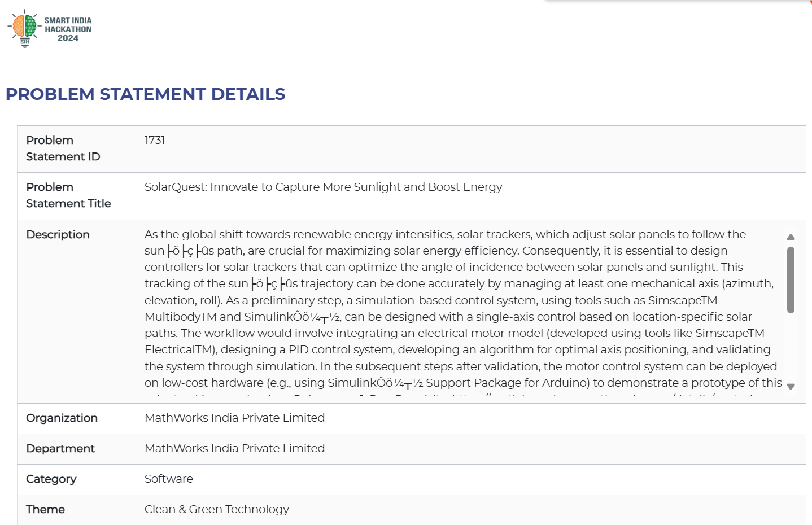Click the Description box scrollbar thumb
812x525 pixels.
[791, 279]
